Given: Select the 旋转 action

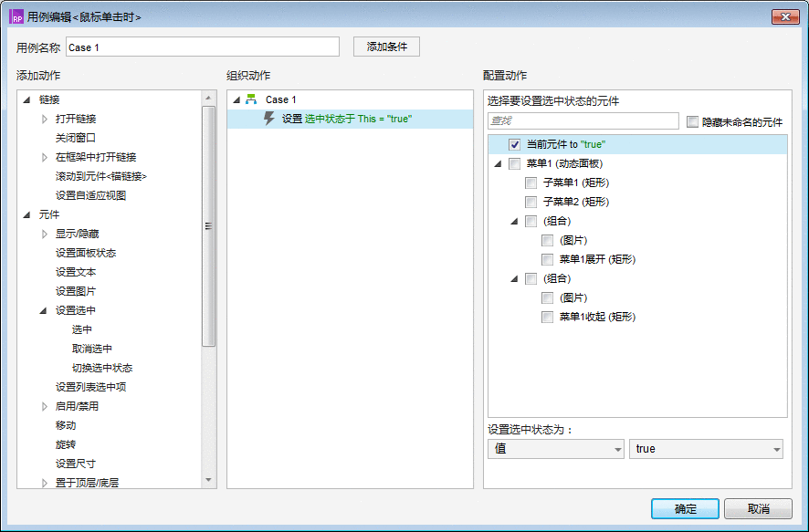Looking at the screenshot, I should [66, 444].
